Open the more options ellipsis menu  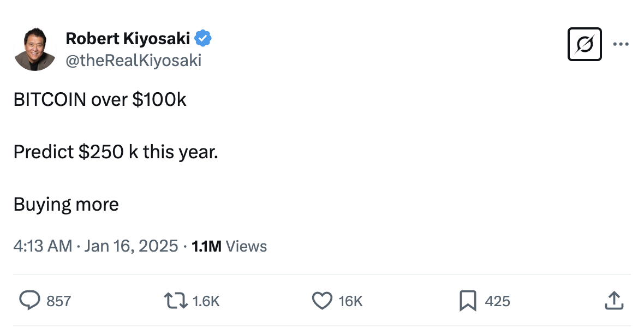[621, 44]
